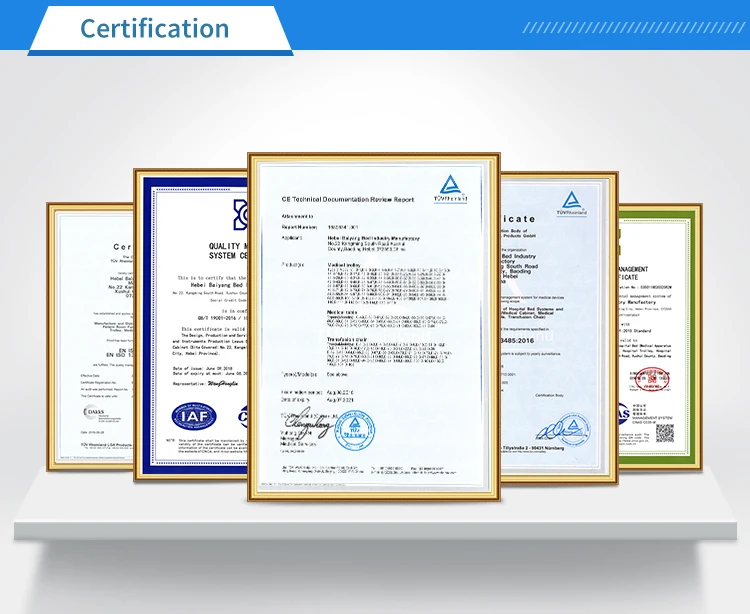
Task: Open the light-blue TÜV Rheinland 13485:2016 certificate
Action: (x=559, y=328)
